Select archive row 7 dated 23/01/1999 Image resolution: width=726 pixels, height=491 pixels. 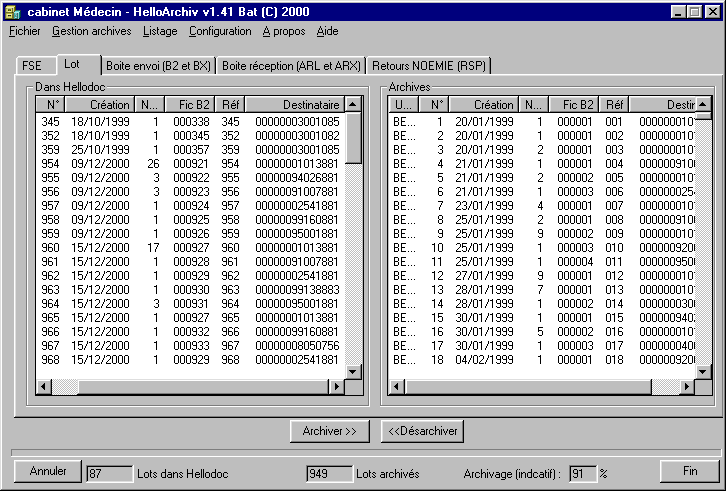pyautogui.click(x=542, y=206)
